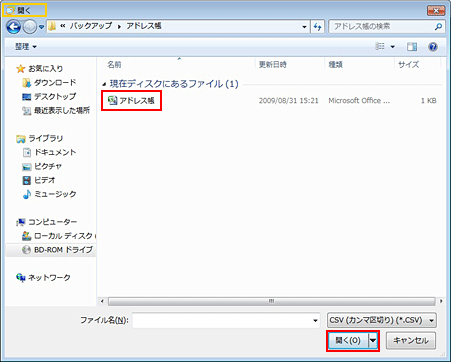Image resolution: width=451 pixels, height=362 pixels.
Task: Click the コンピューター icon
Action: point(21,222)
